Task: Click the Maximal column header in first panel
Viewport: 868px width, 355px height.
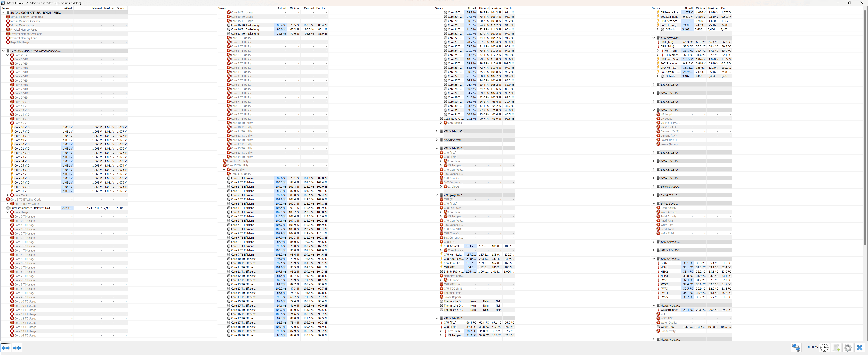Action: [x=109, y=8]
